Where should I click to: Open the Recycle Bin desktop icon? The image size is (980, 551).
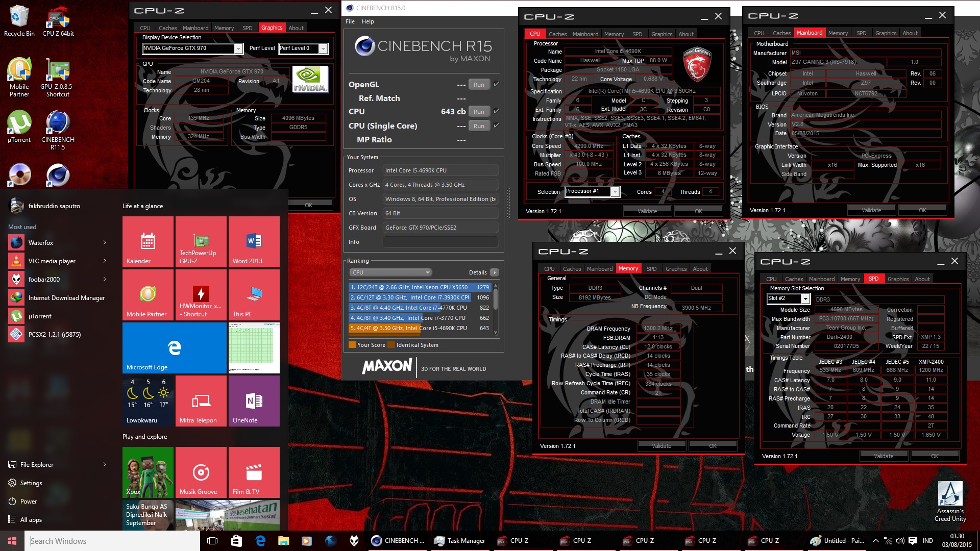pos(19,21)
